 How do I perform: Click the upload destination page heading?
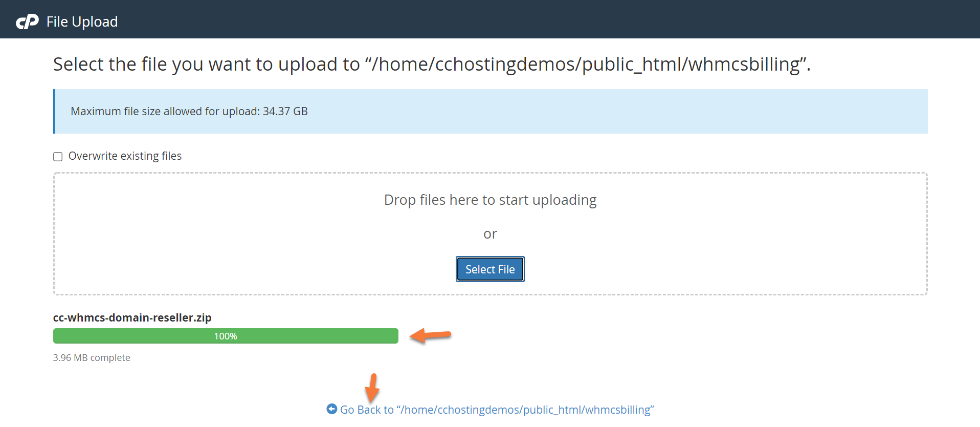point(432,65)
